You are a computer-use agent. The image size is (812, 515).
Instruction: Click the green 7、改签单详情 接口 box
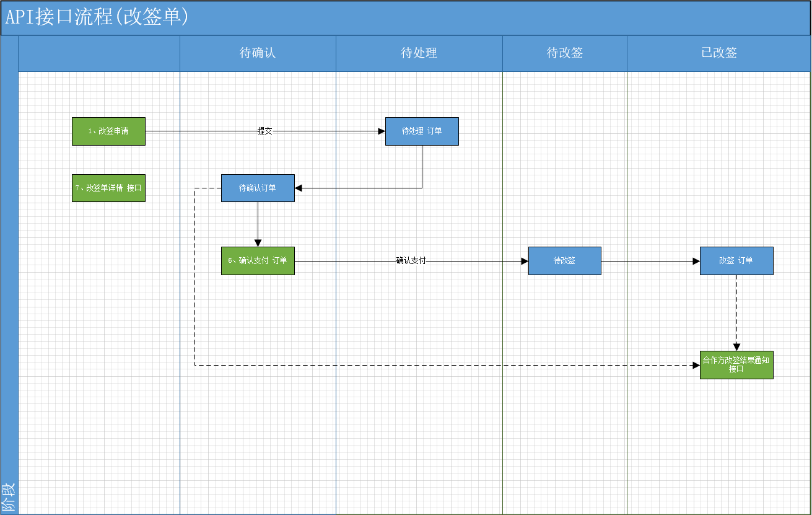(x=108, y=188)
